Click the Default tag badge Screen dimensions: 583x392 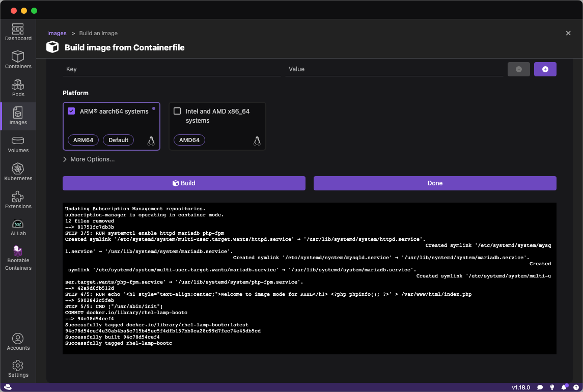click(x=118, y=140)
